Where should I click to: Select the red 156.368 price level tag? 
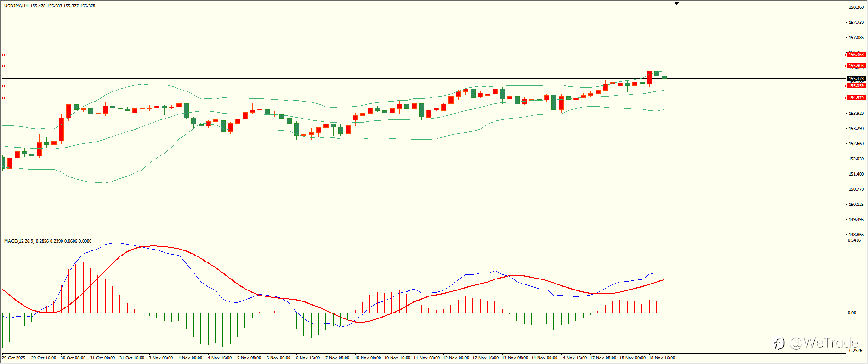(x=856, y=55)
